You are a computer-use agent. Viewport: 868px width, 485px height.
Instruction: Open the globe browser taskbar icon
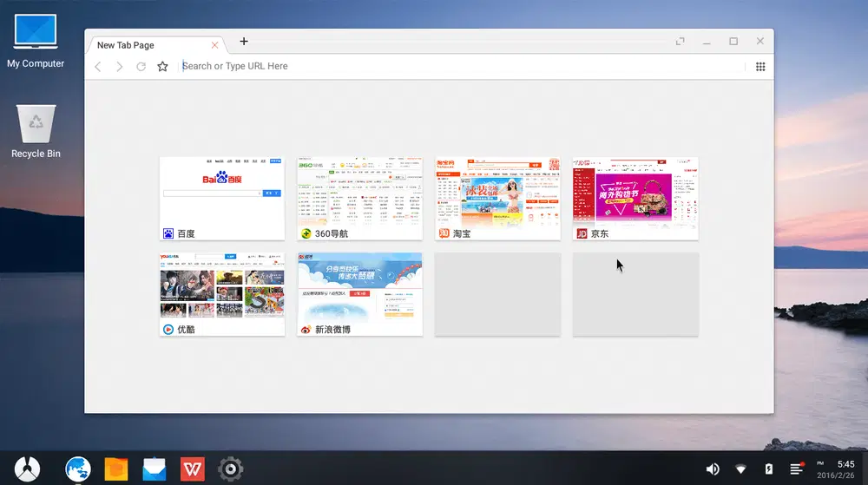point(78,469)
